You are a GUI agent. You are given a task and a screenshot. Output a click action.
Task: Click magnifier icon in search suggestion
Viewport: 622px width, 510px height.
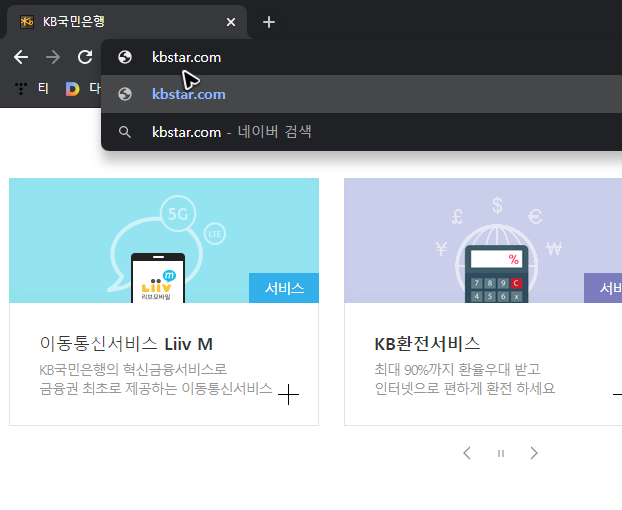[x=125, y=132]
